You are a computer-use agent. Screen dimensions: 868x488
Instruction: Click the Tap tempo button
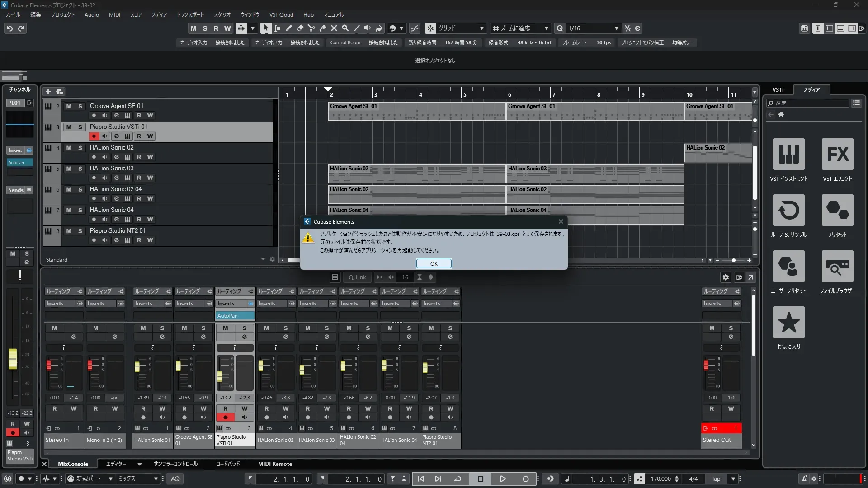tap(716, 479)
